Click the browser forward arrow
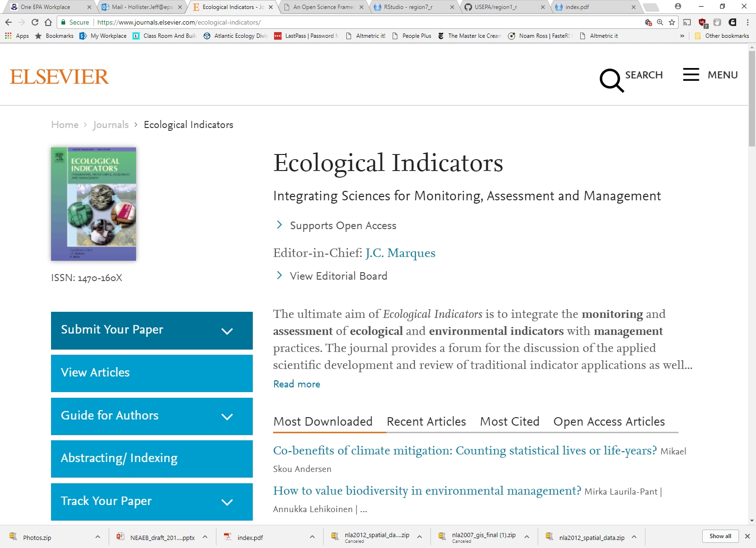 [22, 22]
